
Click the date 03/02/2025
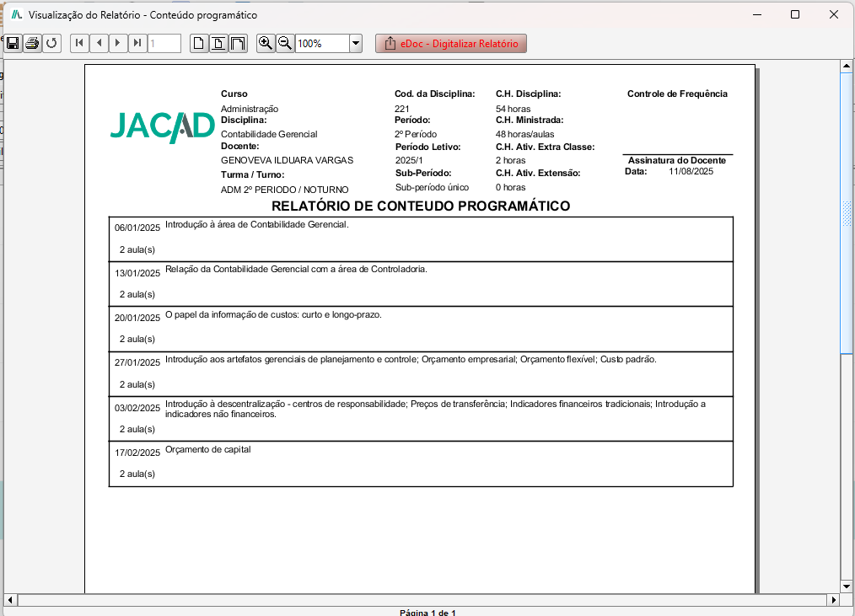[137, 409]
